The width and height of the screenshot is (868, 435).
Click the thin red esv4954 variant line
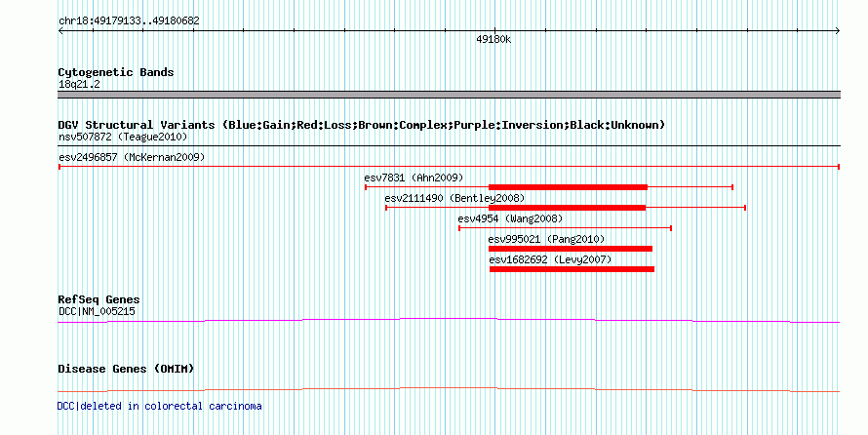(x=566, y=228)
